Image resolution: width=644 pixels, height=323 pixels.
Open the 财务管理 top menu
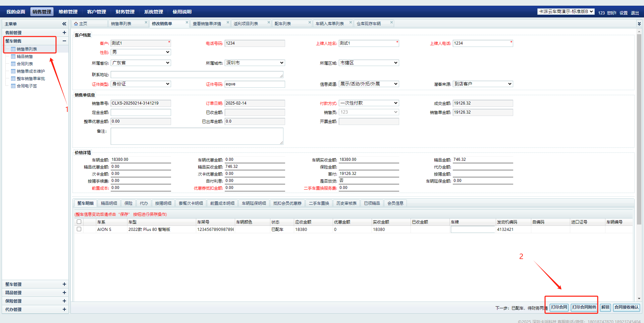[x=125, y=12]
